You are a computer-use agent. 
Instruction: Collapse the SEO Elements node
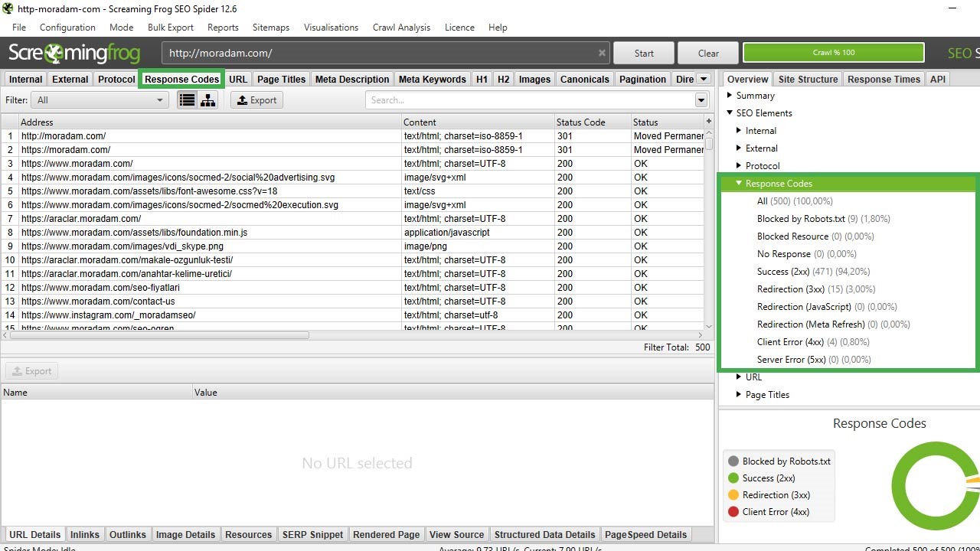729,113
